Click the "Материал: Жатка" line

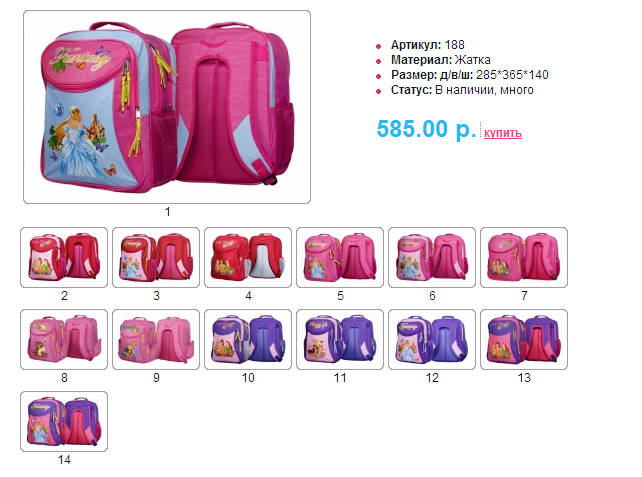tap(441, 60)
